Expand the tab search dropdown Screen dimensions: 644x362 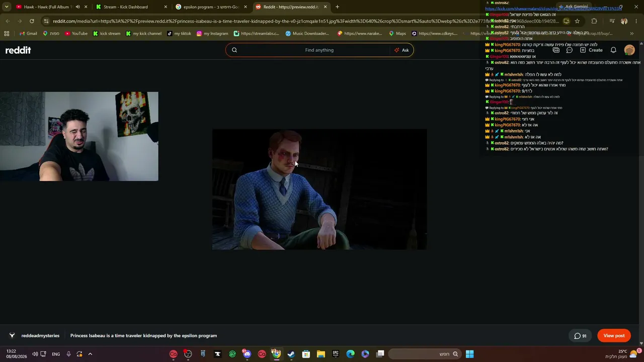click(6, 7)
